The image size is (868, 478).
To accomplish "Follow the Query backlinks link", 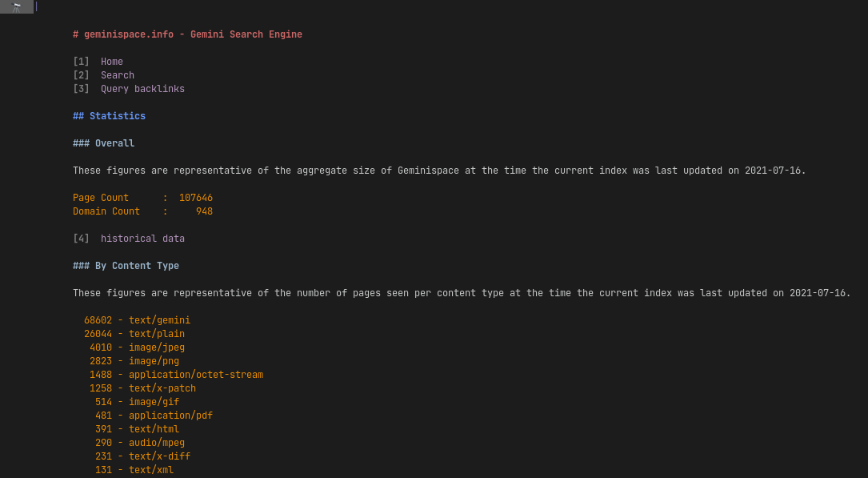I will point(143,89).
